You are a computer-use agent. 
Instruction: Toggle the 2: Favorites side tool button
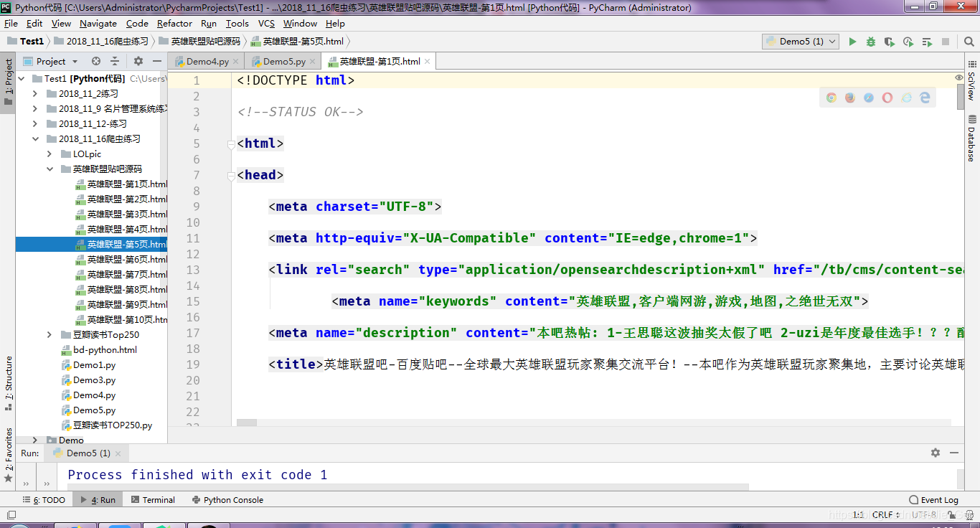coord(9,455)
